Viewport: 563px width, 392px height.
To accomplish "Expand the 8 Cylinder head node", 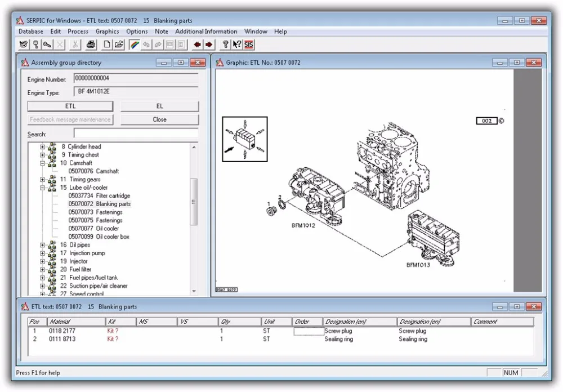I will pos(42,146).
